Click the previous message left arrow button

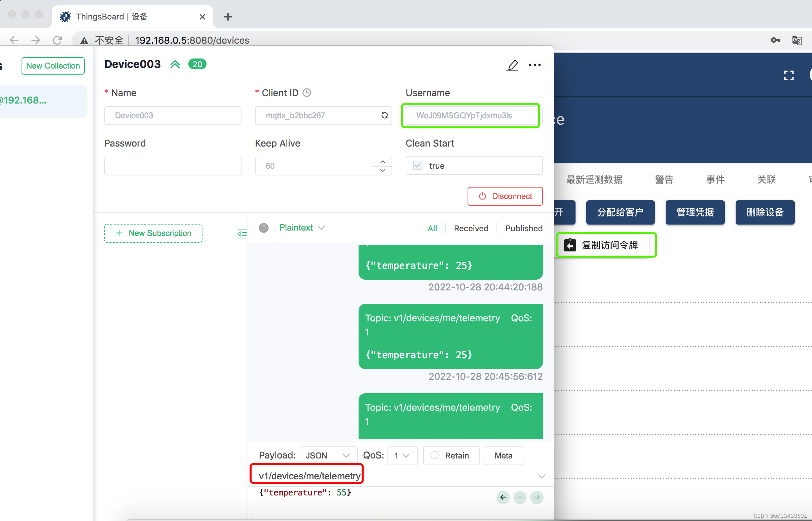point(503,497)
